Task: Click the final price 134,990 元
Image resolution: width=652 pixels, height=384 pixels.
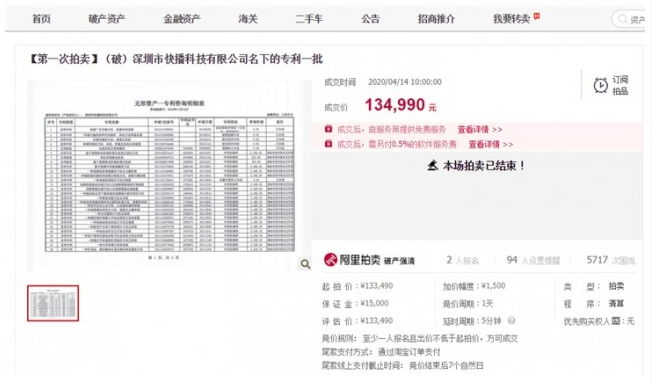Action: click(x=400, y=105)
